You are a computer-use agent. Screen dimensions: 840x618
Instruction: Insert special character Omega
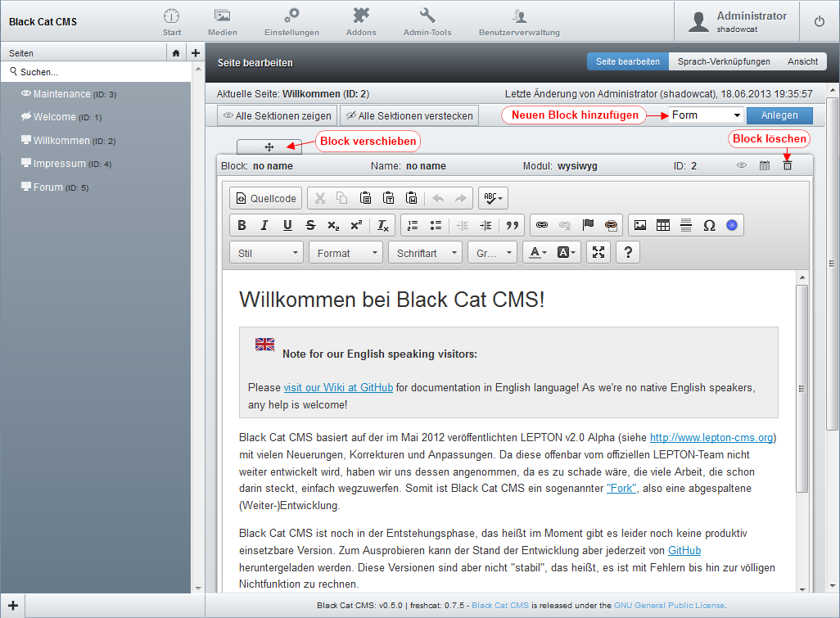point(709,225)
